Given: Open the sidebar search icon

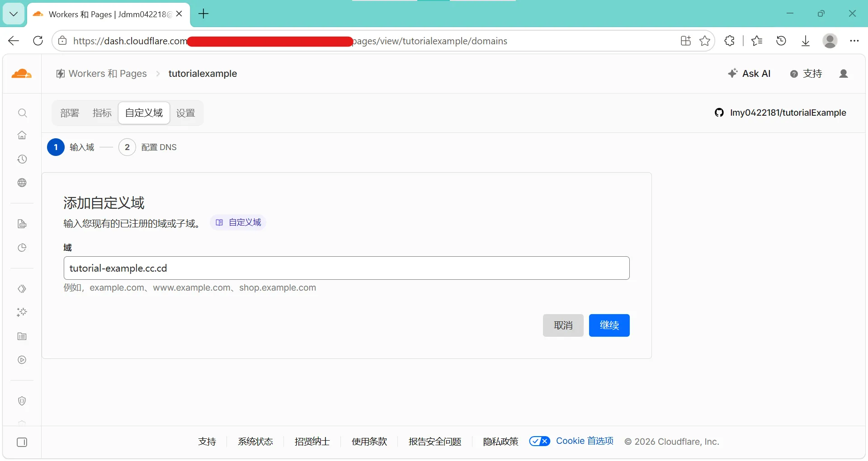Looking at the screenshot, I should 22,113.
